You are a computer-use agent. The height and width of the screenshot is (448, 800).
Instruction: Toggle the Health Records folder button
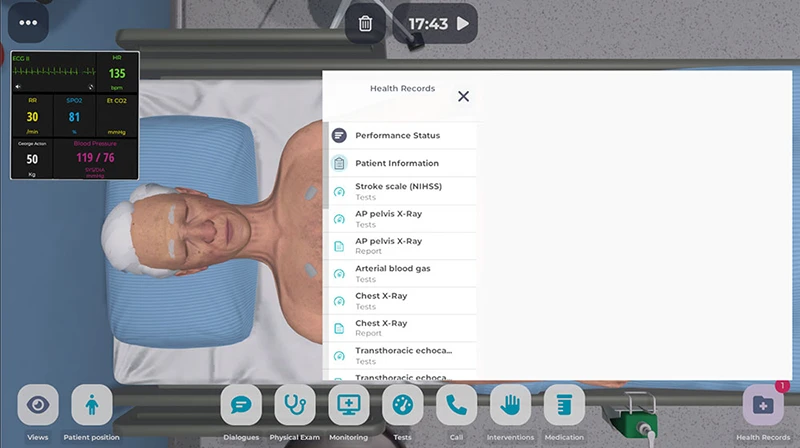(763, 405)
